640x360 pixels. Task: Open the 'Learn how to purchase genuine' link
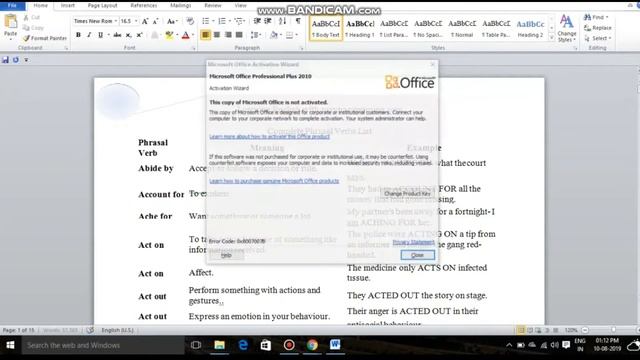[274, 181]
